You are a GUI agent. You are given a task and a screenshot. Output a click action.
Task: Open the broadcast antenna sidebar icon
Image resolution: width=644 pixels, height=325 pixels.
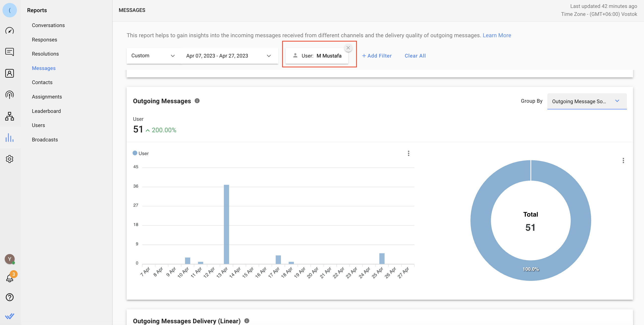[9, 95]
